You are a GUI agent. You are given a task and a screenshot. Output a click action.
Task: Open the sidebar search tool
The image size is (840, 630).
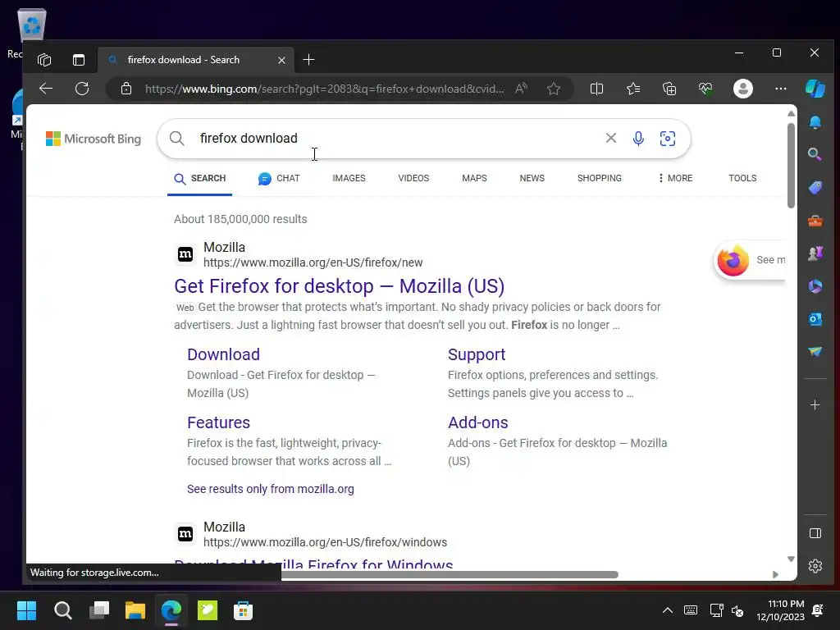[x=815, y=155]
